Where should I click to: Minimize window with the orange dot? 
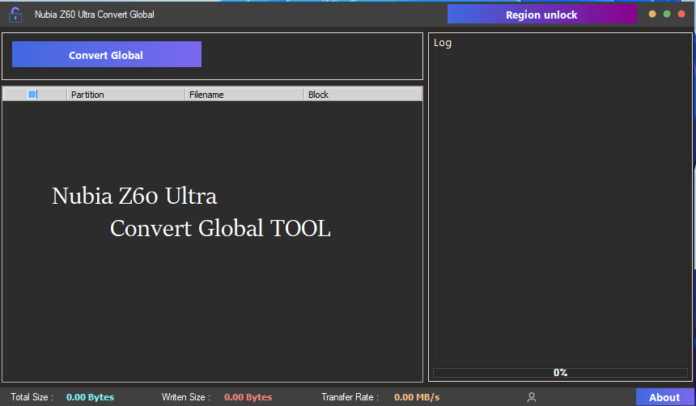click(652, 14)
